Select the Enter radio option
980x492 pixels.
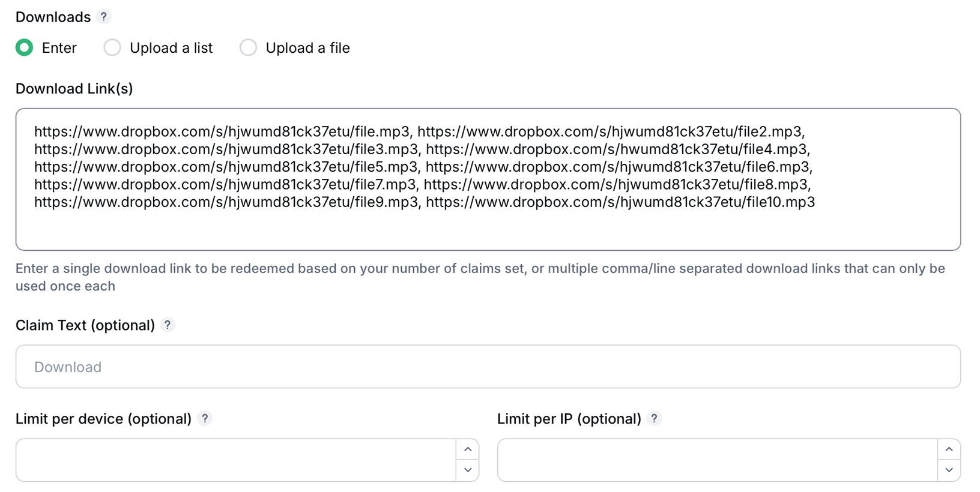click(25, 47)
